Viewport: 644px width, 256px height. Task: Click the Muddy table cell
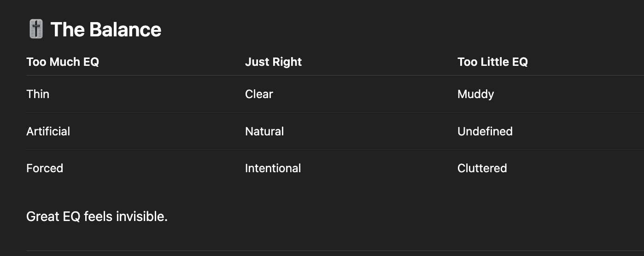coord(475,94)
